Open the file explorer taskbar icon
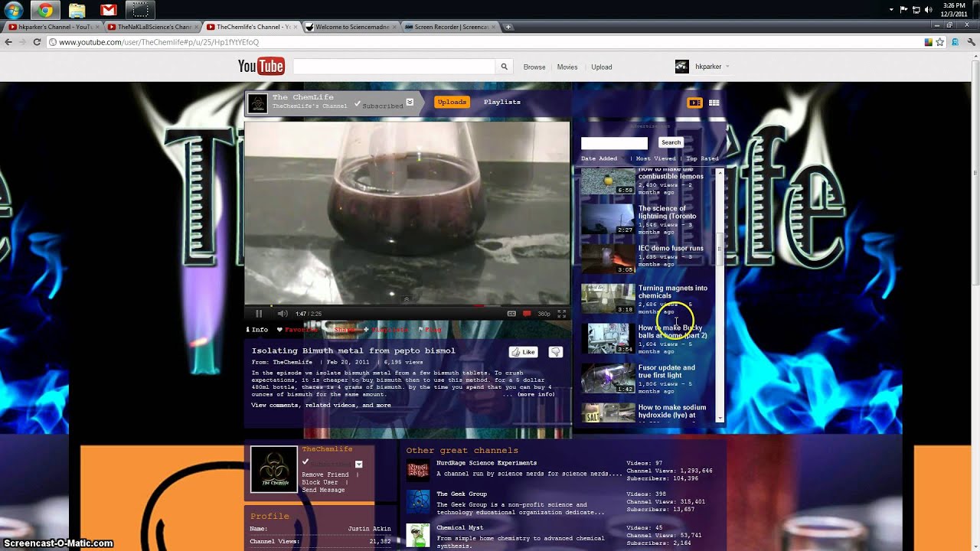This screenshot has height=551, width=980. pyautogui.click(x=77, y=10)
